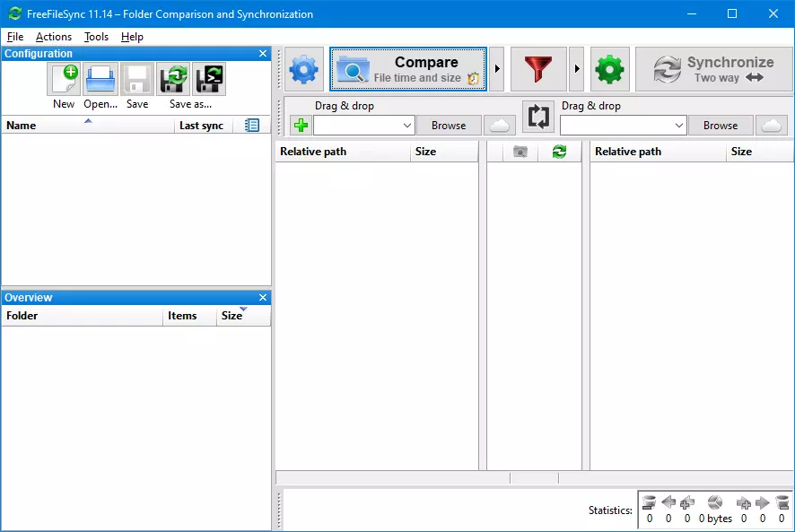795x532 pixels.
Task: Click the Synchronize Two way button
Action: tap(714, 69)
